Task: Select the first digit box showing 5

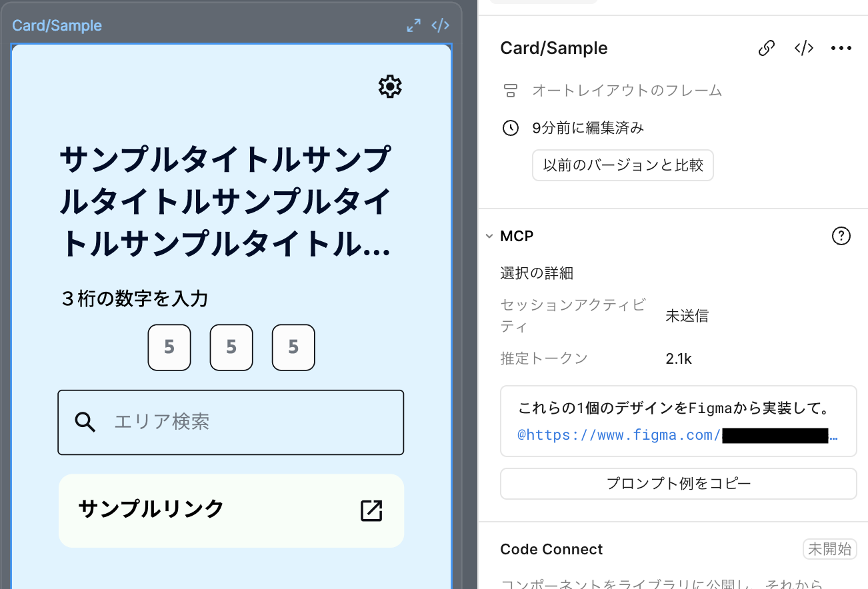Action: click(169, 347)
